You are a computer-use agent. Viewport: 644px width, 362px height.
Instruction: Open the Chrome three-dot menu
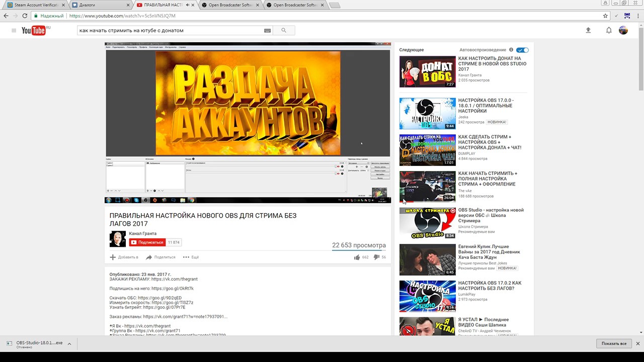pyautogui.click(x=637, y=16)
